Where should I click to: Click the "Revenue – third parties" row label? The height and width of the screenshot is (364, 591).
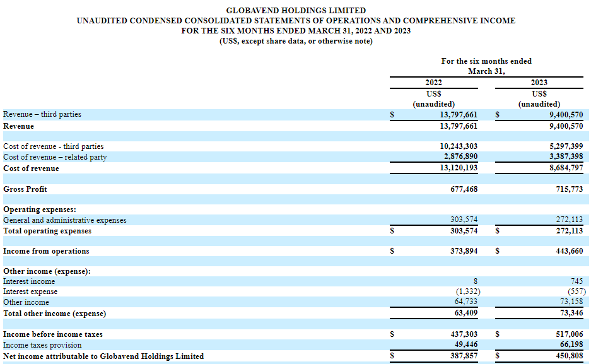(42, 115)
